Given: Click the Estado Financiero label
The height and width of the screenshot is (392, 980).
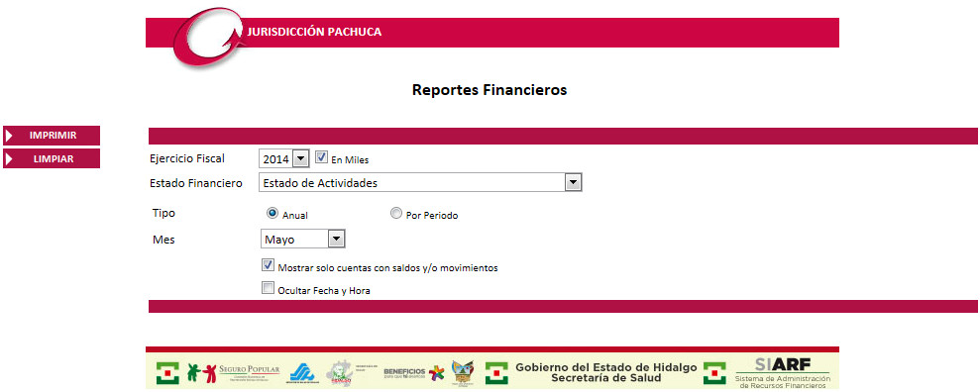Looking at the screenshot, I should 195,183.
